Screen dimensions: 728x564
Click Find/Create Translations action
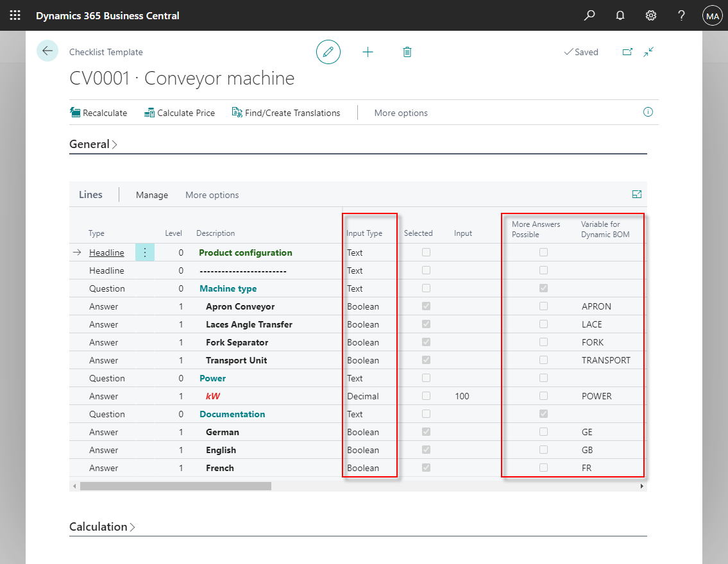[x=286, y=113]
